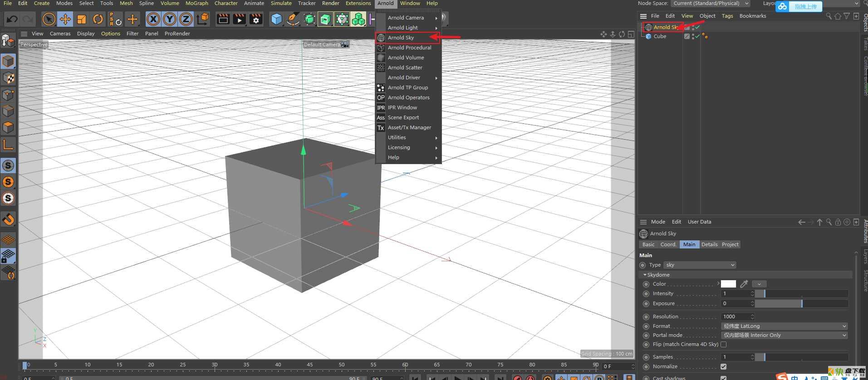Image resolution: width=868 pixels, height=380 pixels.
Task: Click the Enable Snap magnet icon
Action: tap(8, 220)
